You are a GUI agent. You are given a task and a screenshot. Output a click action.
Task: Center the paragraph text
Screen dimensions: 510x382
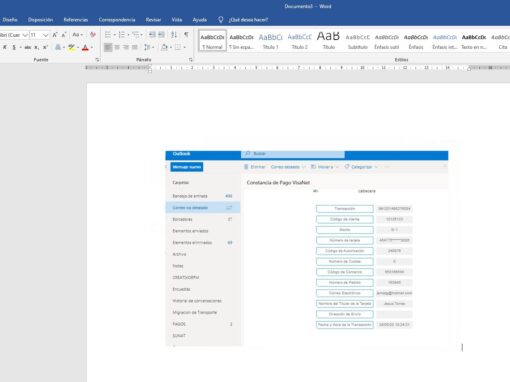coord(117,47)
